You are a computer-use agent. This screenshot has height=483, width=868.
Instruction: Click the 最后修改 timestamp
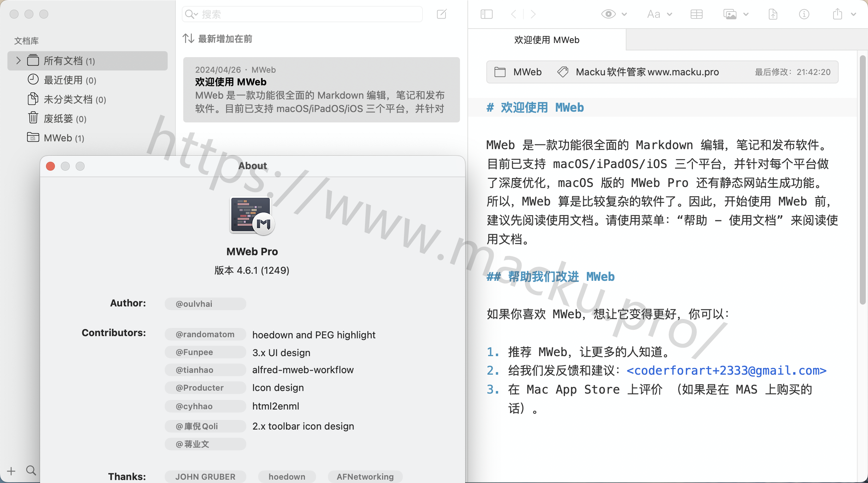793,72
